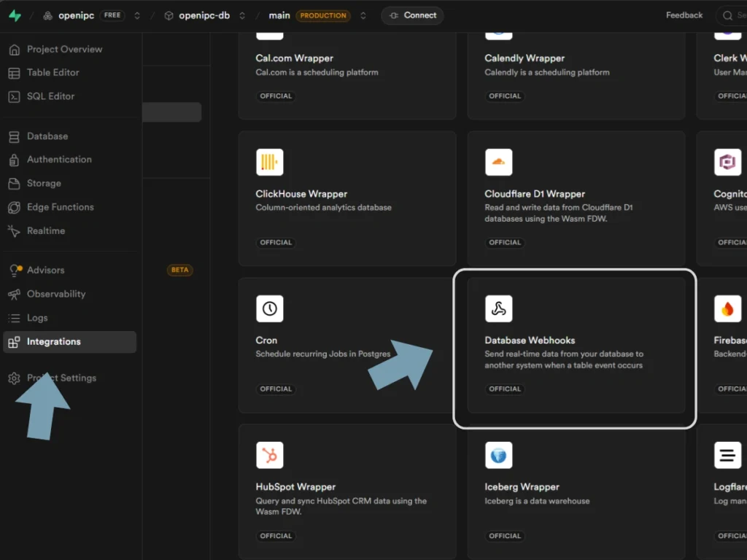Click the FREE plan badge

coord(112,16)
